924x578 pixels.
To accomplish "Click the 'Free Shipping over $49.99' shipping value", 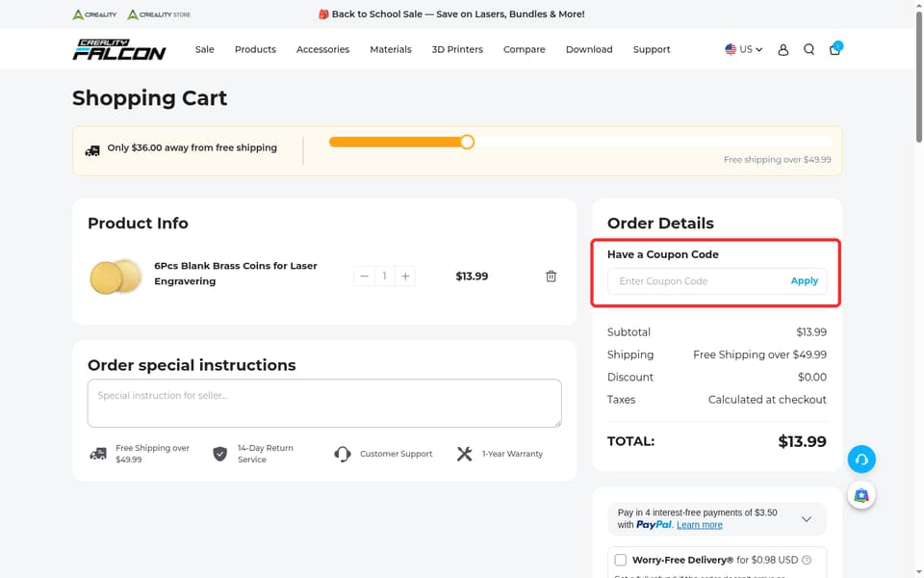I will 759,355.
